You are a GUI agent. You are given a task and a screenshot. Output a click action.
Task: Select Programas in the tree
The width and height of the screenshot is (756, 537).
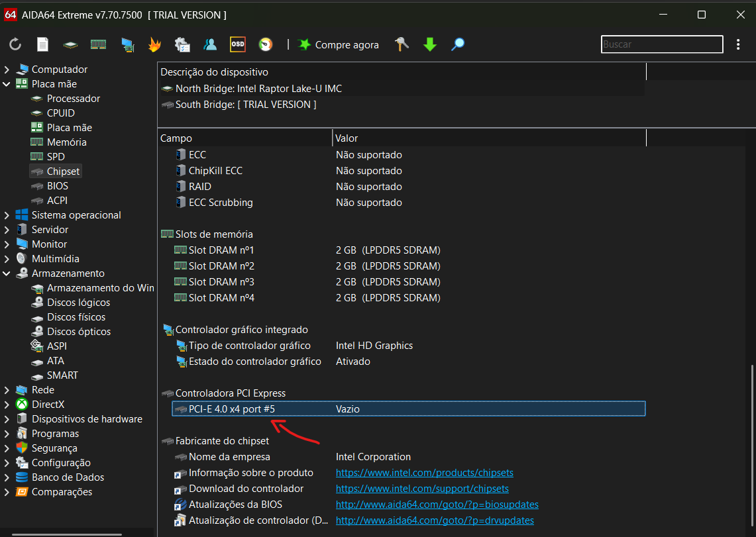coord(55,434)
